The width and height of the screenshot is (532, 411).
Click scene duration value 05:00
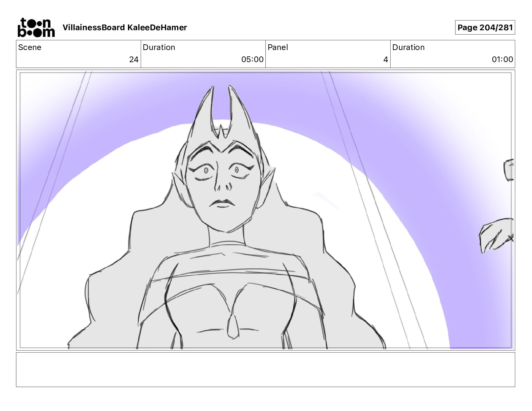252,59
